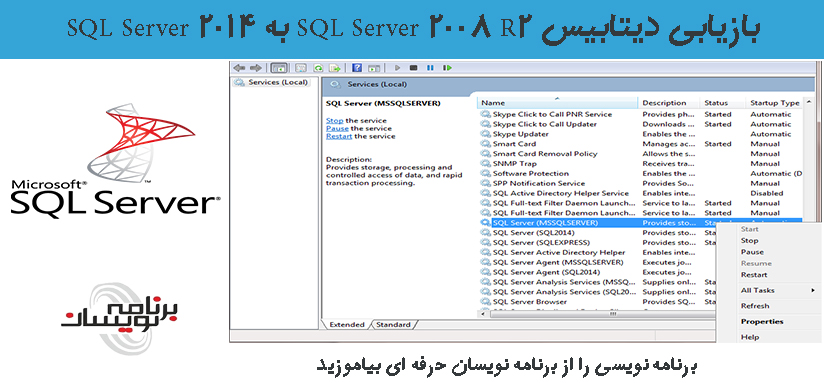Select SQL Active Directory Helper Service row
The height and width of the screenshot is (383, 824).
560,193
